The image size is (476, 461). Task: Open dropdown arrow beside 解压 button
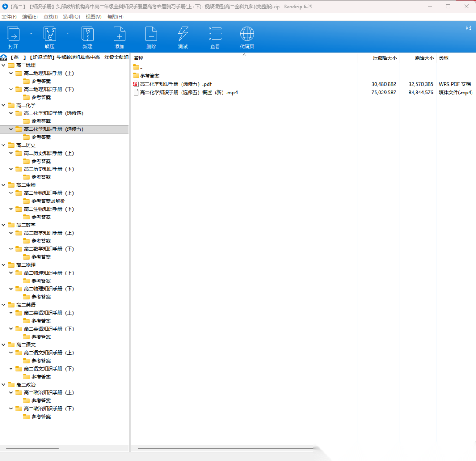(67, 33)
